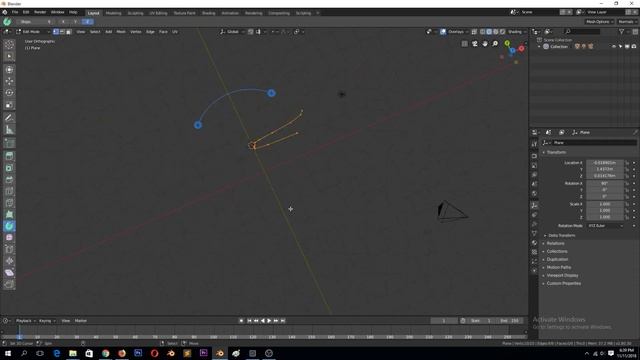Switch to the UV Editing workspace tab
The height and width of the screenshot is (360, 640).
pos(158,13)
